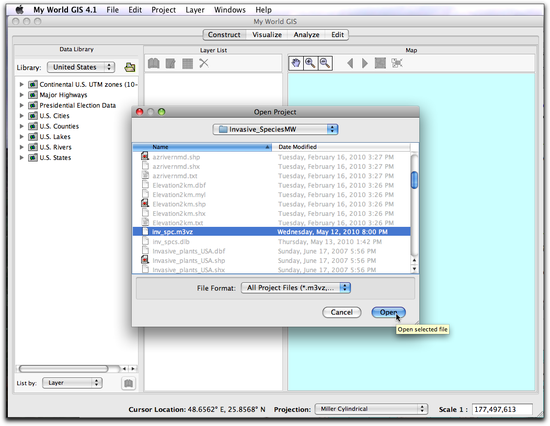Select the pan hand tool

tap(296, 63)
